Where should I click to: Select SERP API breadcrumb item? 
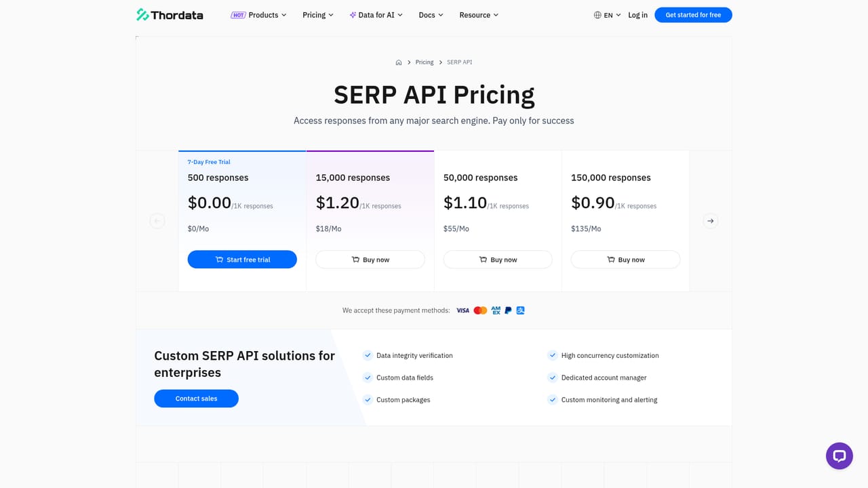pyautogui.click(x=460, y=62)
